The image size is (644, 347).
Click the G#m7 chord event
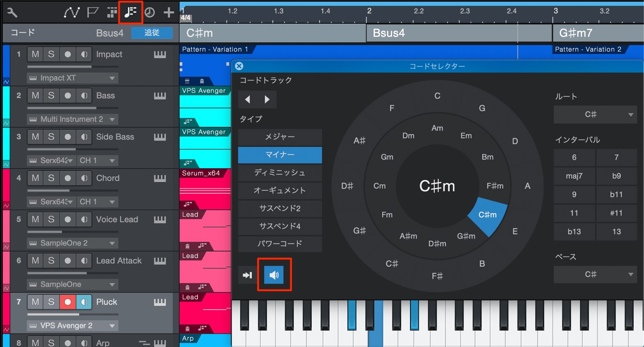pos(598,33)
